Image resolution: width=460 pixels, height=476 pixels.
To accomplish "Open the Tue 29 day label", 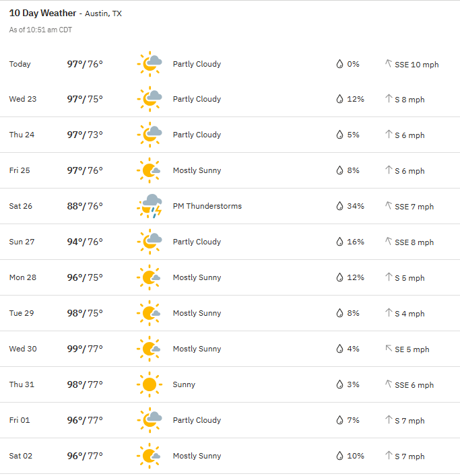I will (x=22, y=313).
